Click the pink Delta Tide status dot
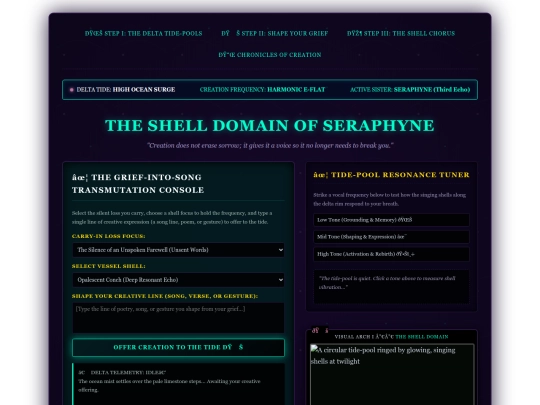This screenshot has width=540, height=405. click(x=72, y=90)
